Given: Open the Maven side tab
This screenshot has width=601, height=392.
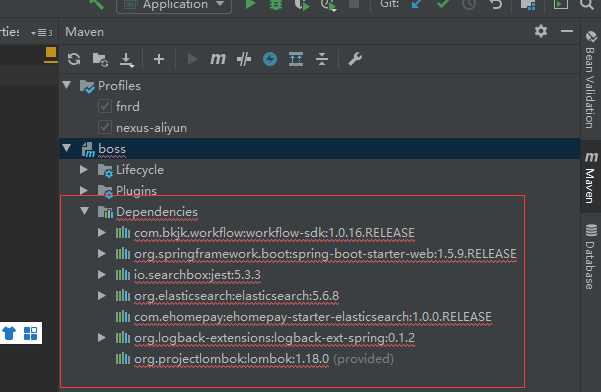Looking at the screenshot, I should 591,178.
